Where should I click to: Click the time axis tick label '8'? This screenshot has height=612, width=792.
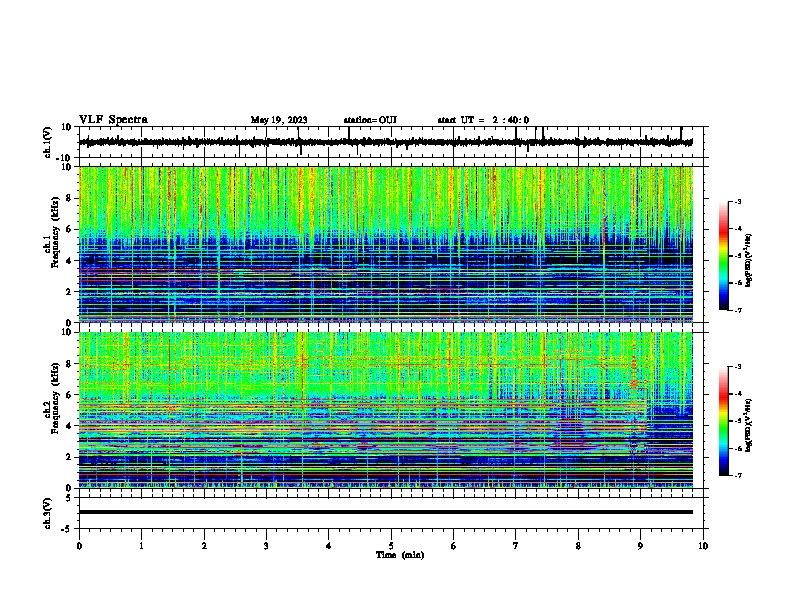578,545
